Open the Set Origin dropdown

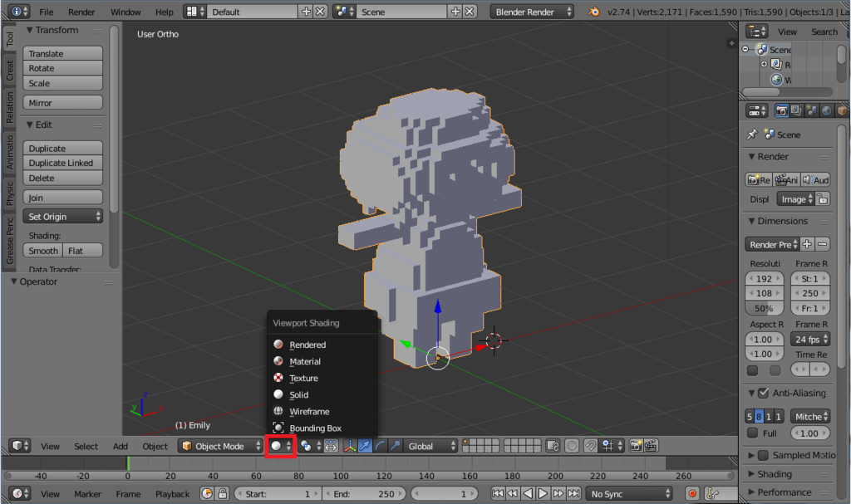63,217
